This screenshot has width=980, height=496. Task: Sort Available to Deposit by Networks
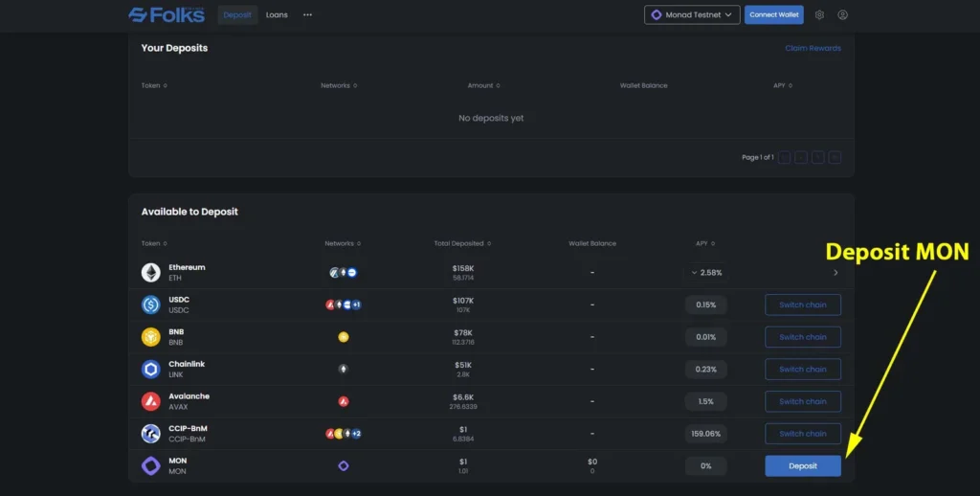(343, 243)
